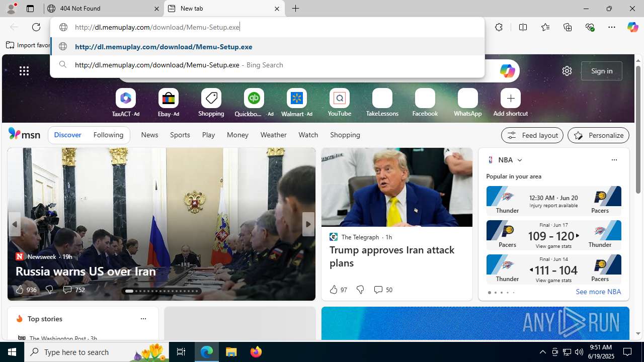Click the msn logo

[x=24, y=134]
